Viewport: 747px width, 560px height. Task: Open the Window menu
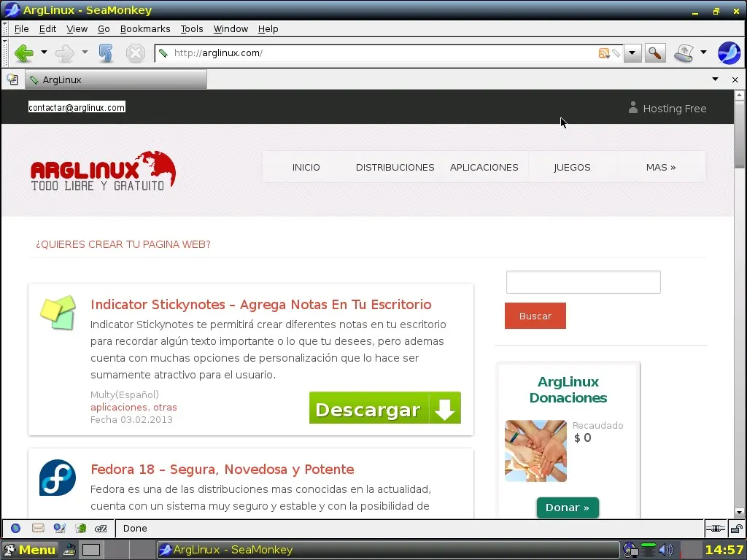(x=231, y=29)
